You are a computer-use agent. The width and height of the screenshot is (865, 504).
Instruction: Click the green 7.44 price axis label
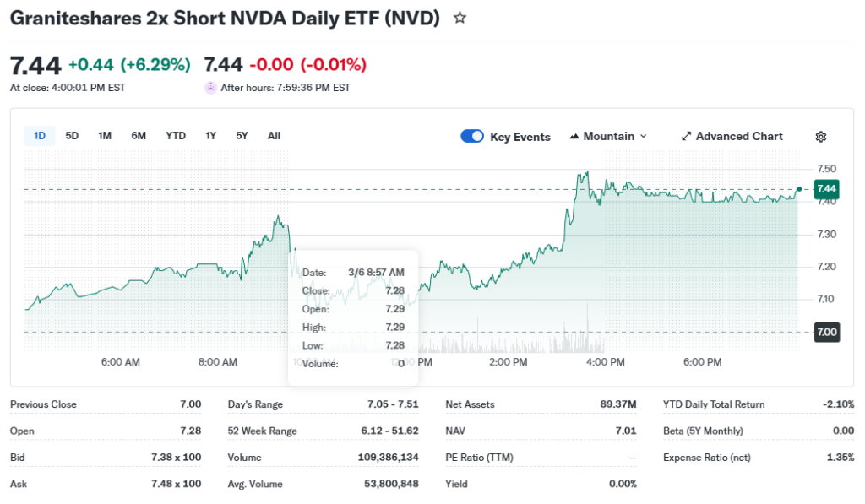(x=826, y=189)
